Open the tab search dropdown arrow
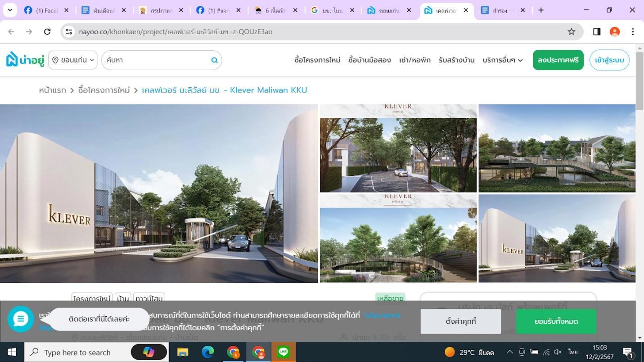The width and height of the screenshot is (644, 362). 10,10
